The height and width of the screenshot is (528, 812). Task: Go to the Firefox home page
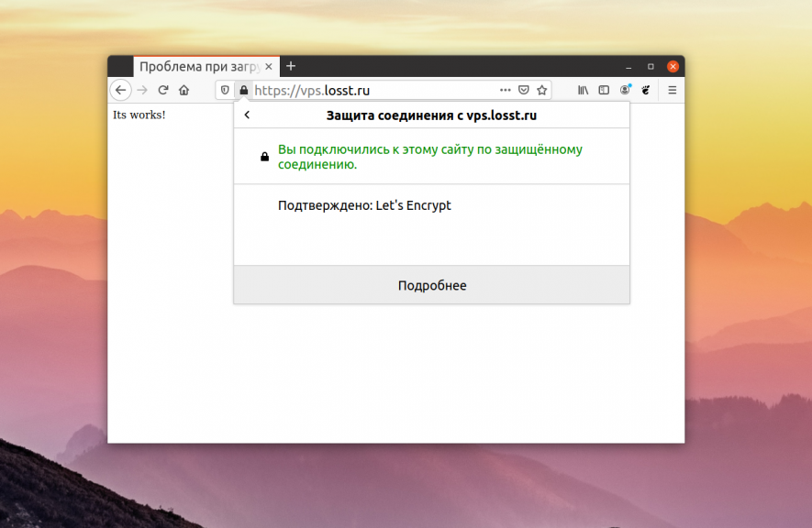(x=184, y=90)
